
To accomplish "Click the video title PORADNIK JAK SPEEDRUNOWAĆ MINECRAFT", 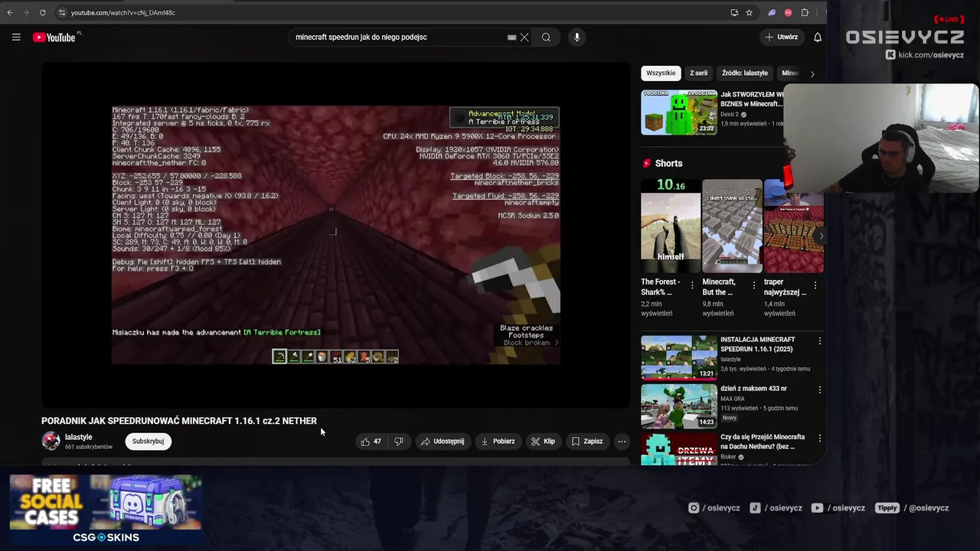I will pyautogui.click(x=179, y=421).
